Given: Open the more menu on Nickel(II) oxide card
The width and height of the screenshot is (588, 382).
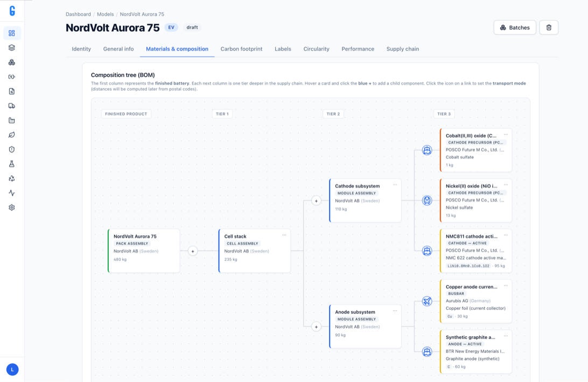Looking at the screenshot, I should click(506, 185).
